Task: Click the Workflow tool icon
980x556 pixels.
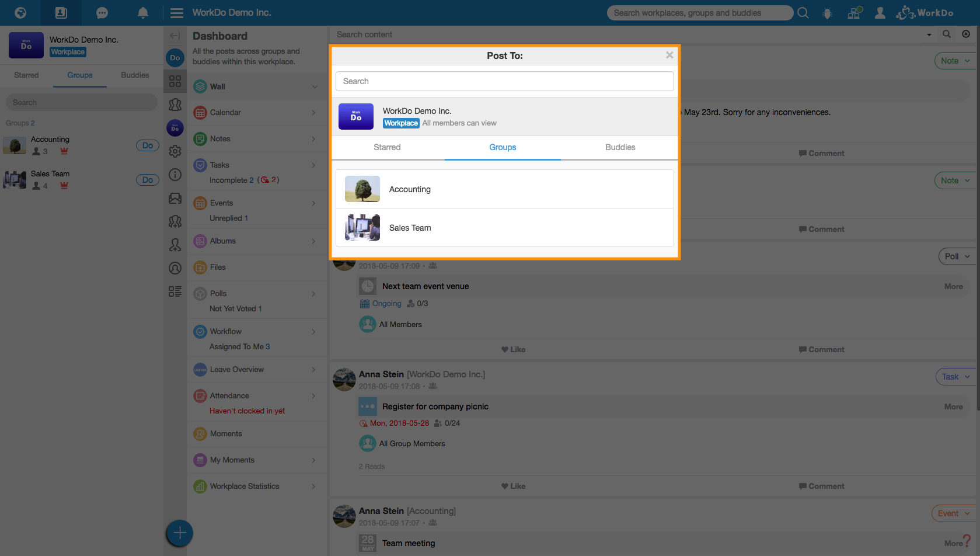Action: pyautogui.click(x=200, y=332)
